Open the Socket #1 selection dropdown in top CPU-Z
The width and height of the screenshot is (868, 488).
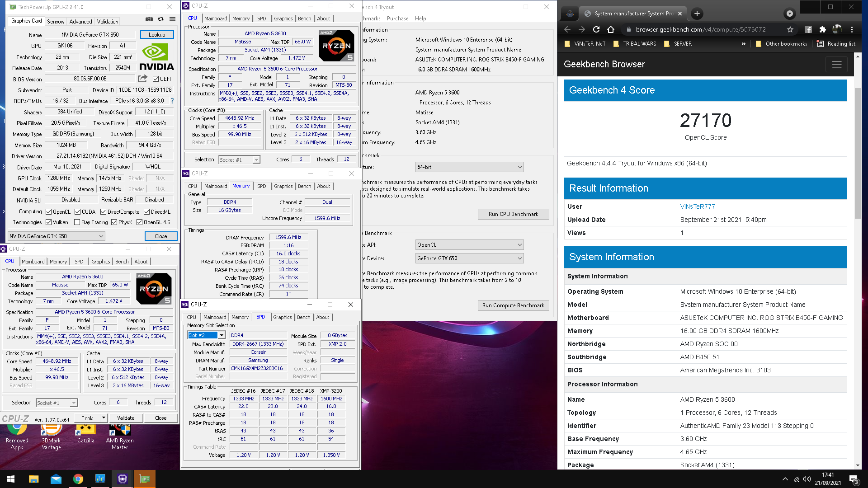[x=239, y=160]
